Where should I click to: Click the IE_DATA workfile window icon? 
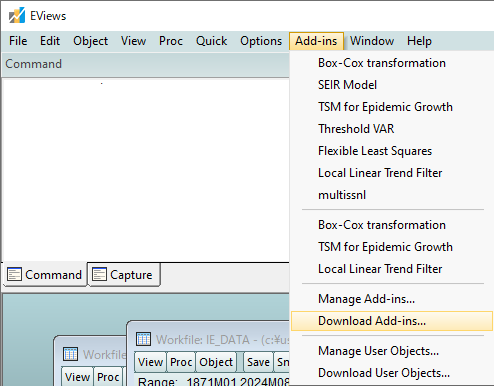click(x=144, y=339)
